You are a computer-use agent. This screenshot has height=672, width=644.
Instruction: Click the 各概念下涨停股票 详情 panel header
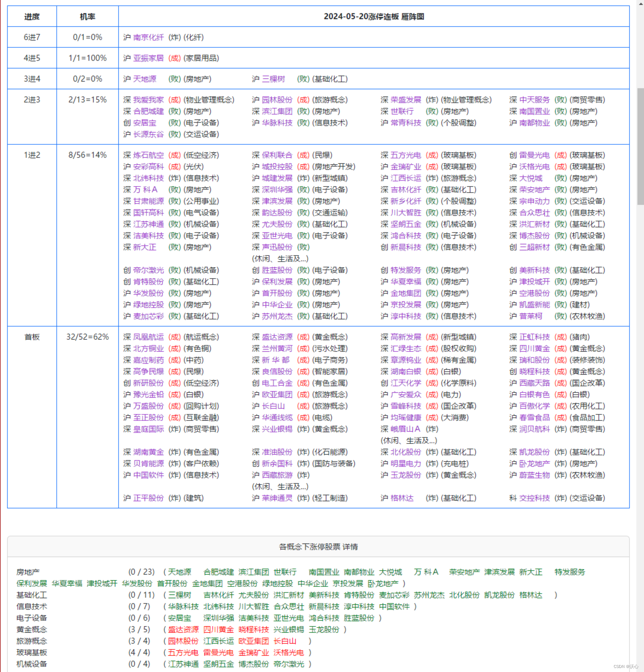pos(318,547)
